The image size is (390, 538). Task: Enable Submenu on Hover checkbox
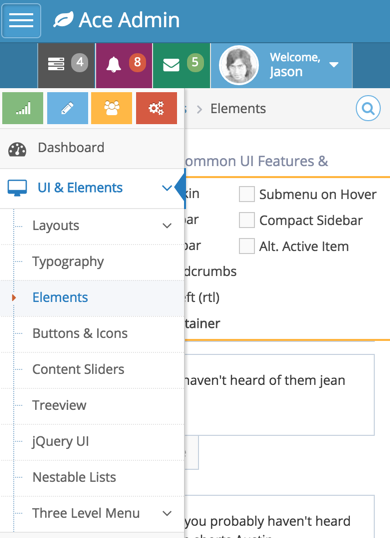point(247,194)
